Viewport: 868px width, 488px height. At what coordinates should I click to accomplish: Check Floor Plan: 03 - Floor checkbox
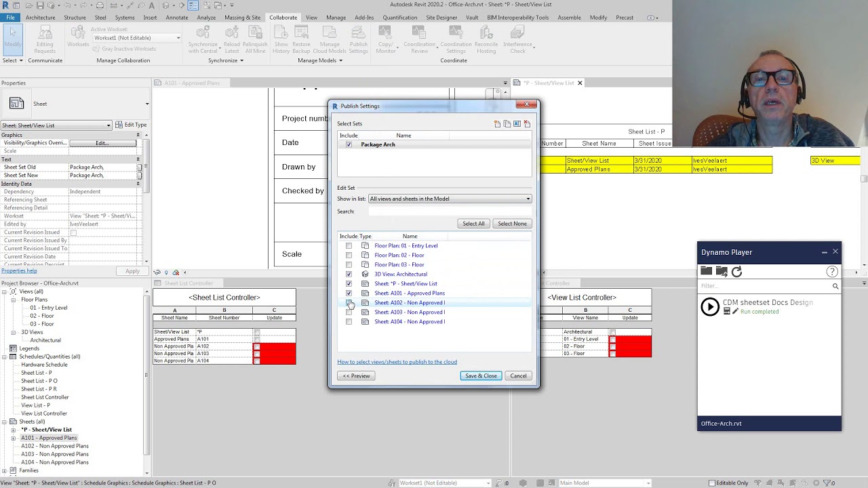tap(349, 265)
